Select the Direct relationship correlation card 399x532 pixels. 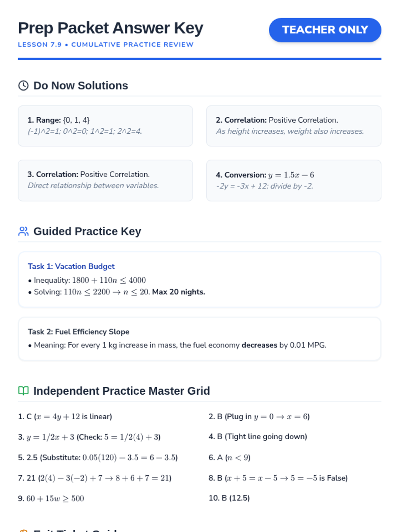point(105,180)
